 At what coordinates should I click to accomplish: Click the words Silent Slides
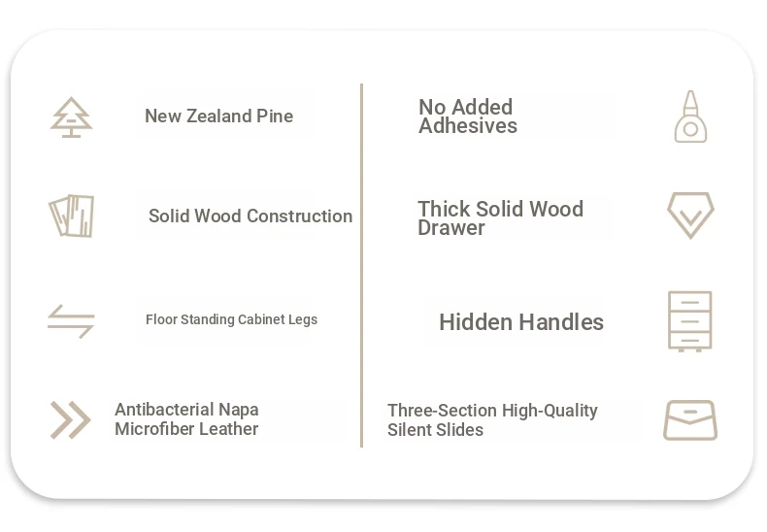click(x=435, y=430)
